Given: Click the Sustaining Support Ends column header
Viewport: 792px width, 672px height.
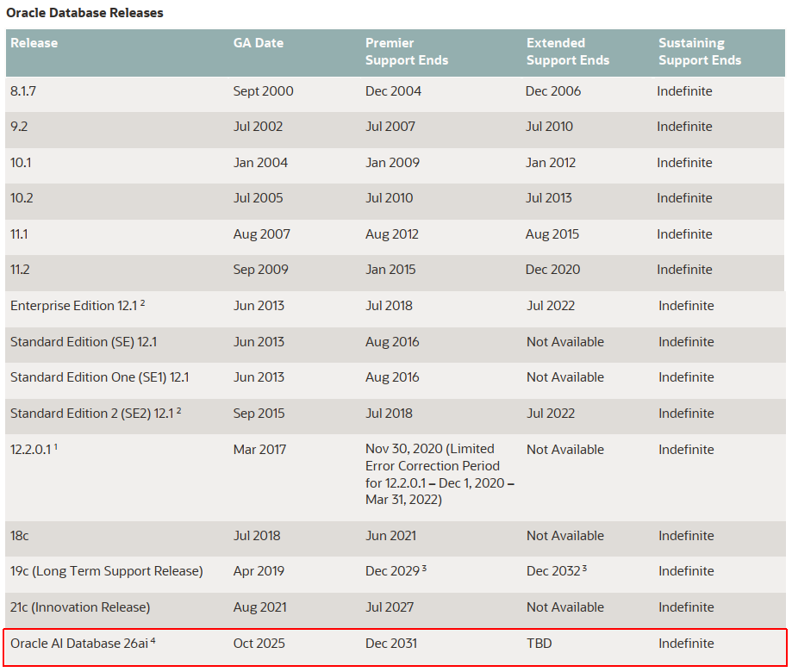Looking at the screenshot, I should pos(699,52).
